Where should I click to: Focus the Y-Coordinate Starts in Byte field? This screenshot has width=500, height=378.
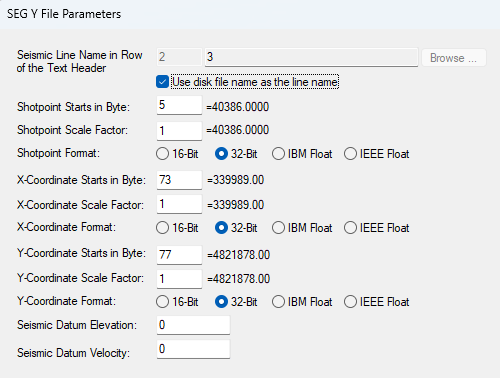tap(179, 255)
